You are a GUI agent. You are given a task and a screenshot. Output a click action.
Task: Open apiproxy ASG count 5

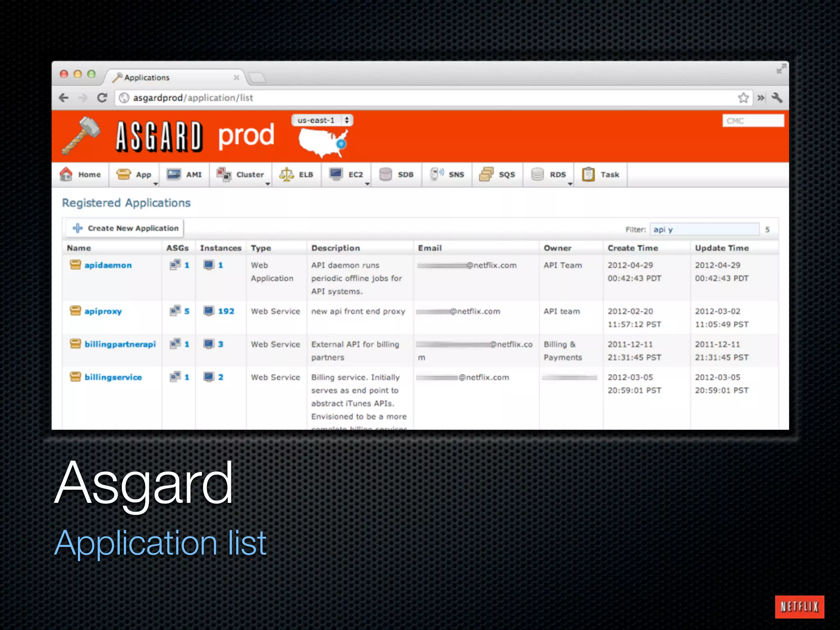(187, 311)
